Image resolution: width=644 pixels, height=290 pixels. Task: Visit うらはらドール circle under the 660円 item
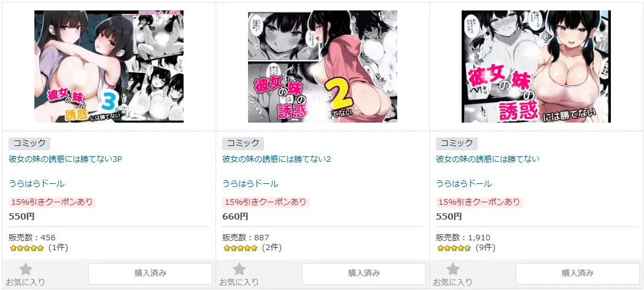coord(250,184)
